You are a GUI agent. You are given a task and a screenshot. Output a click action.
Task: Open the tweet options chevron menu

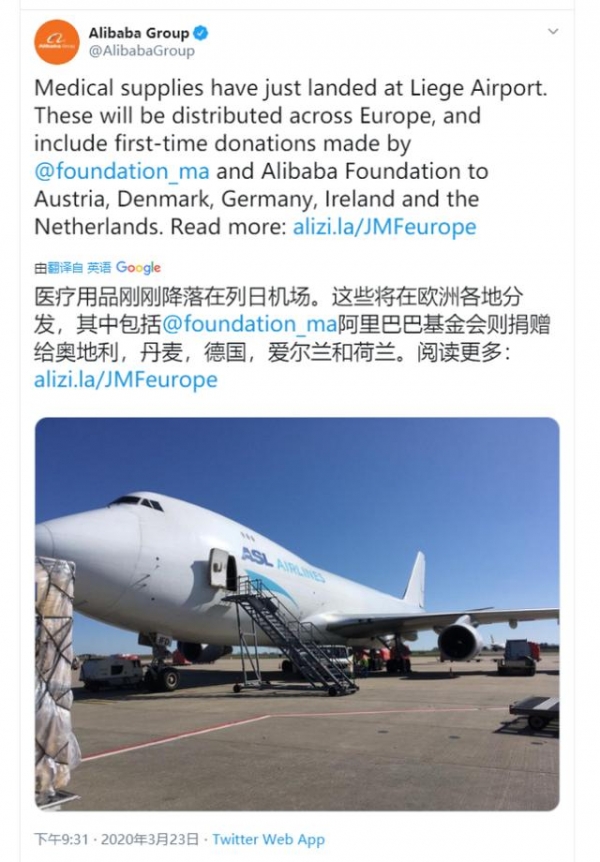point(553,31)
